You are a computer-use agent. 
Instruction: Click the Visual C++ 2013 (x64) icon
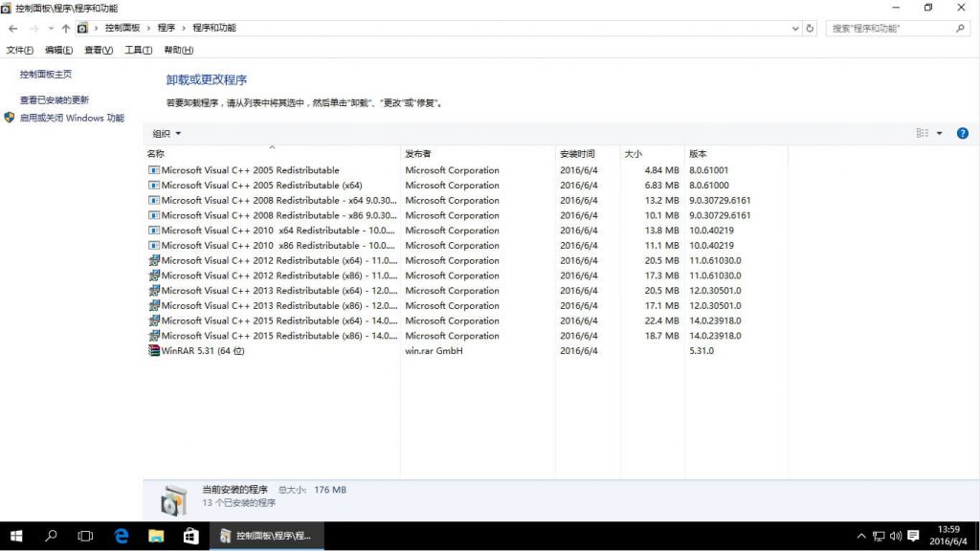154,291
